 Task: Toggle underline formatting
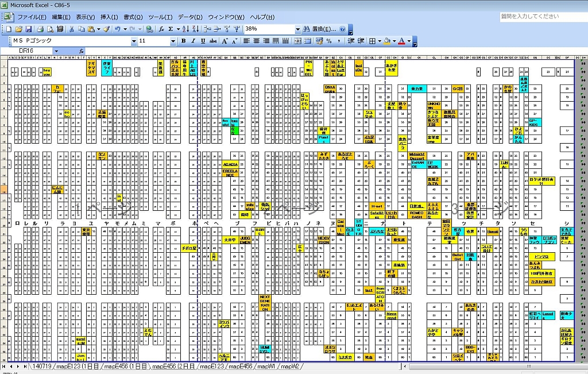(203, 41)
